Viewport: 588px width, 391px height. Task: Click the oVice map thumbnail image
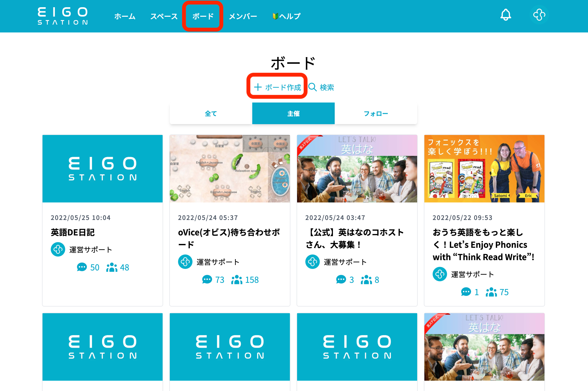[230, 168]
